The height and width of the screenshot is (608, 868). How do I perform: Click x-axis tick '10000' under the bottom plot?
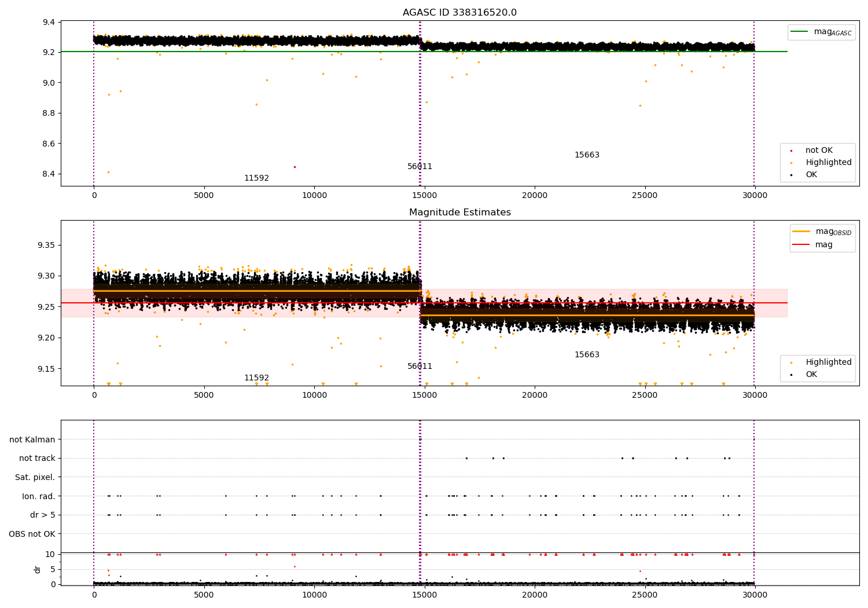point(314,595)
